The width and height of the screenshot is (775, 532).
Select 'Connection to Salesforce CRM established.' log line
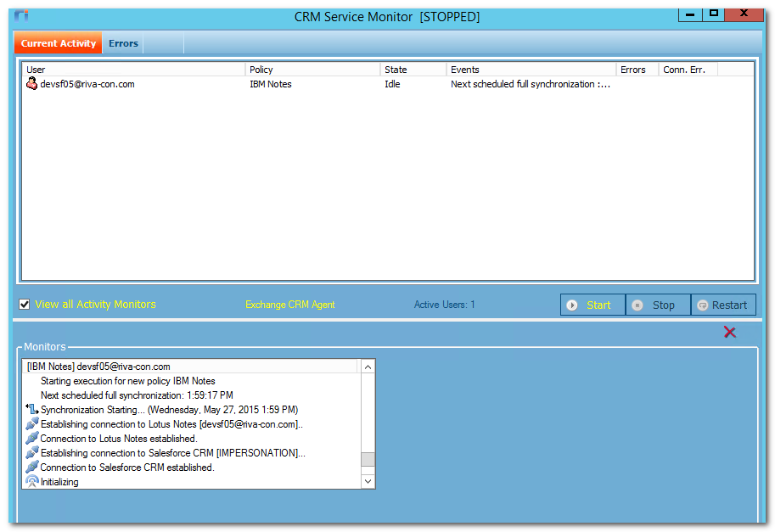(x=127, y=467)
